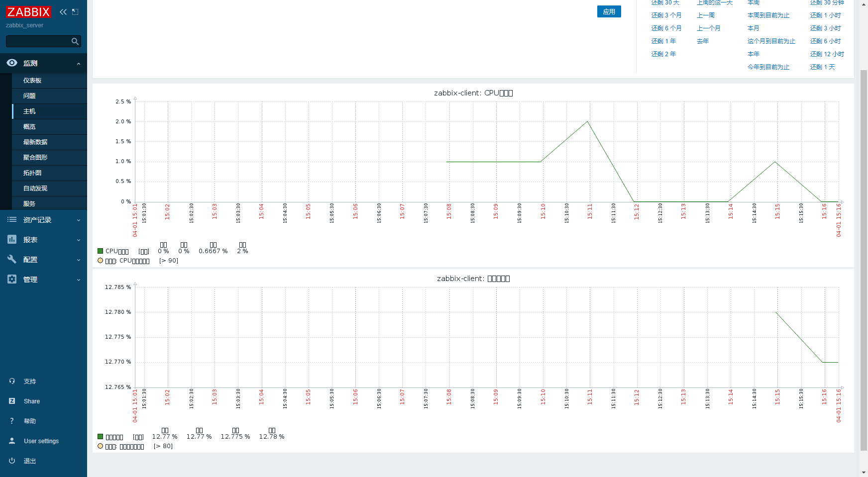Select the 还剩 1 年 time range

point(663,41)
